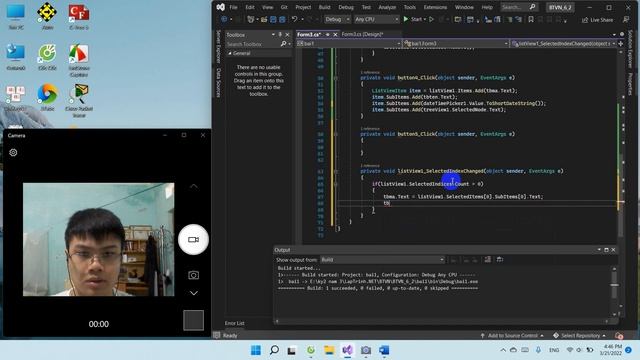Open the bai1.Form3 class dropdown
Viewport: 640px width, 360px height.
click(456, 43)
